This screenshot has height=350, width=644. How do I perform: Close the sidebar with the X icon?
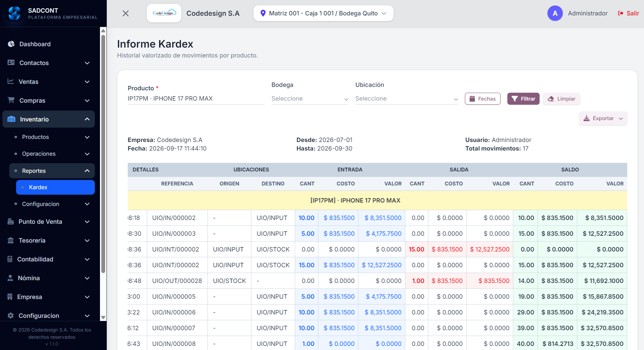coord(126,13)
